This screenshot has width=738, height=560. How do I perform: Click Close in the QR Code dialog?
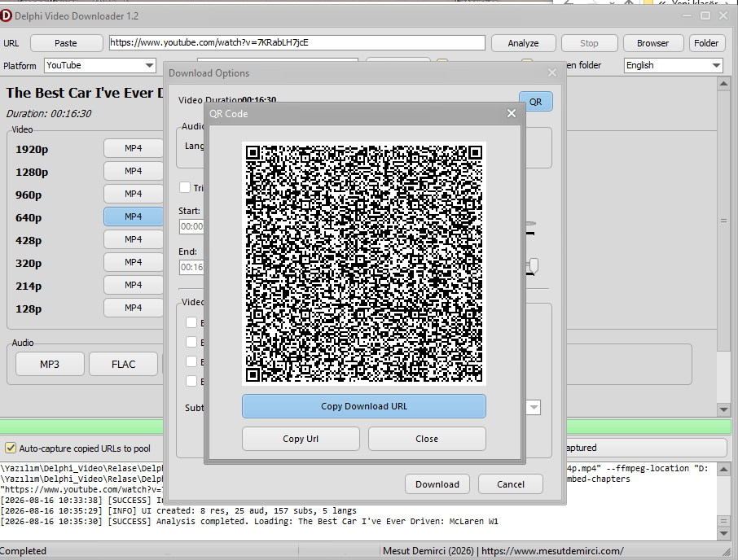point(427,439)
